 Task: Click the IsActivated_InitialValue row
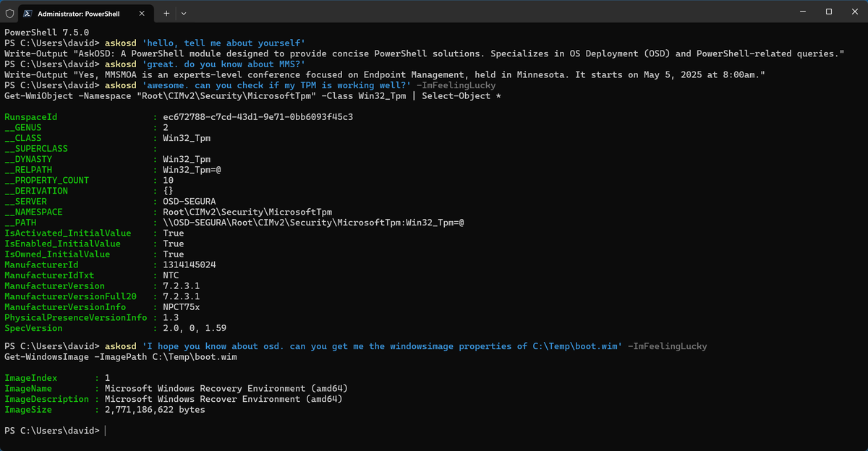94,233
